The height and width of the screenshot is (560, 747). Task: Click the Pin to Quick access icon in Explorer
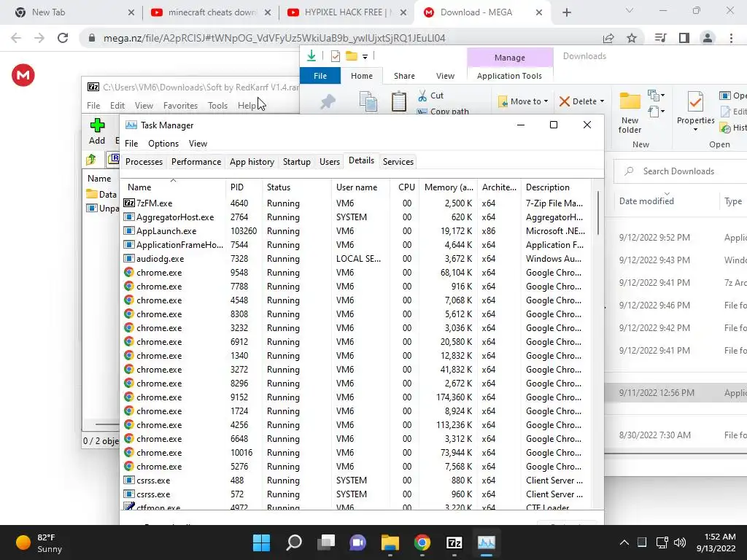point(328,101)
